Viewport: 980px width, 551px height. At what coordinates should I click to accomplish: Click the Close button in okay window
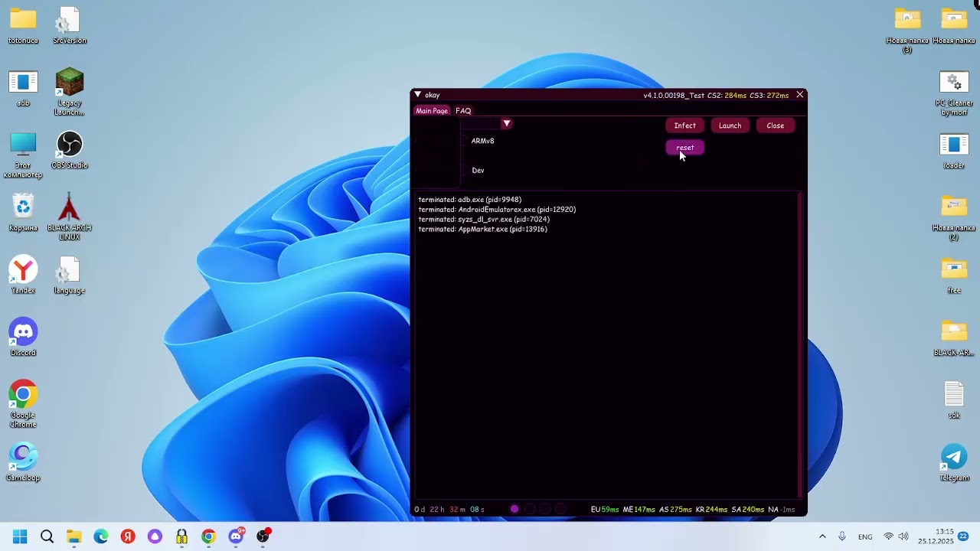[775, 126]
